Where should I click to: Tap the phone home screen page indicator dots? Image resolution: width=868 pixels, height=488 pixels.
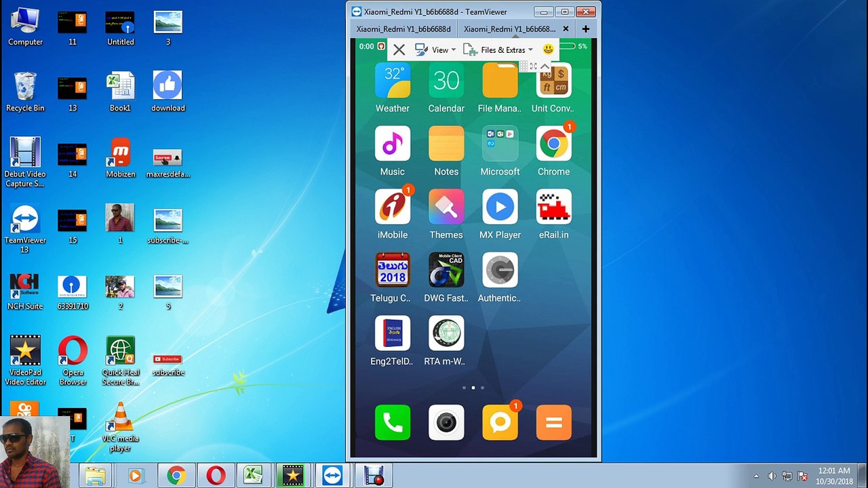[473, 388]
